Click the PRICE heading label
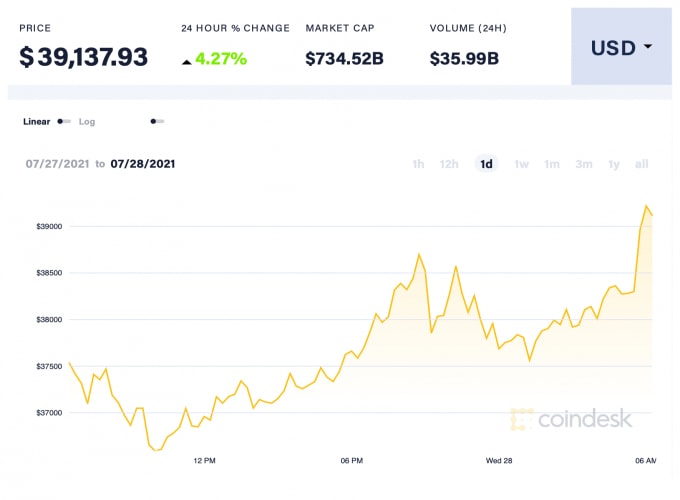Screen dimensions: 680x500 tap(35, 28)
